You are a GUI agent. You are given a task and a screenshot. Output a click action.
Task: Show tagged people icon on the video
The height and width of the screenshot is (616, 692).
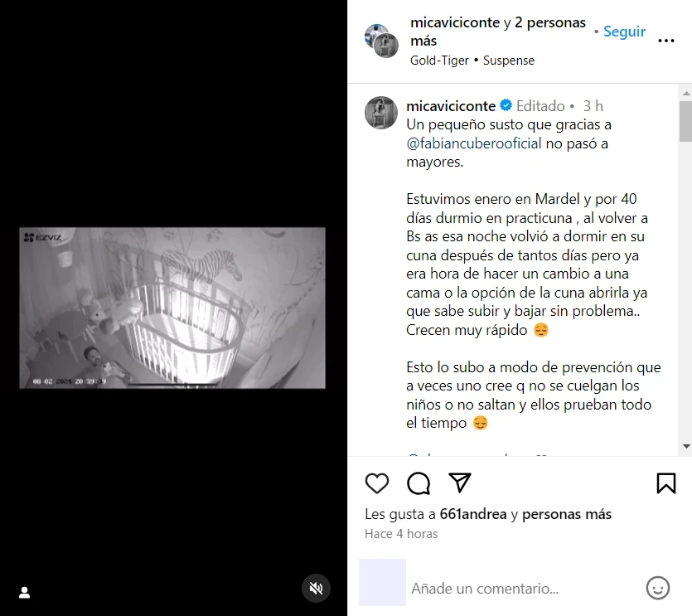pyautogui.click(x=25, y=593)
